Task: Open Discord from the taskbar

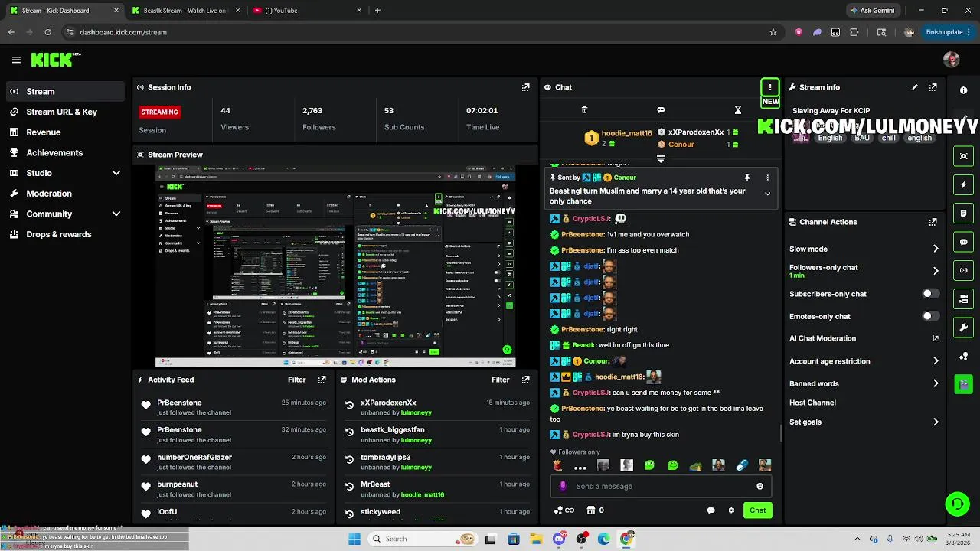Action: pos(559,539)
